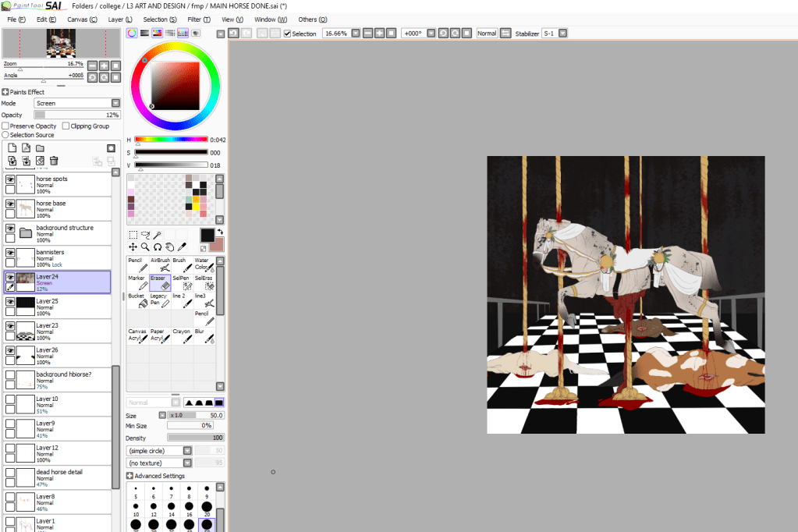Image resolution: width=798 pixels, height=532 pixels.
Task: Enable the Preserve Opacity checkbox
Action: pos(6,126)
